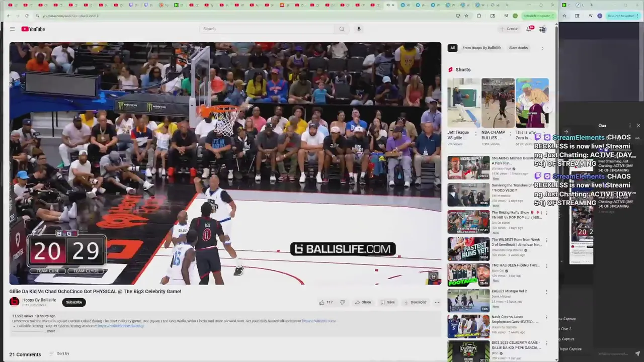This screenshot has width=644, height=362.
Task: Start voice search with the microphone icon
Action: (x=359, y=29)
